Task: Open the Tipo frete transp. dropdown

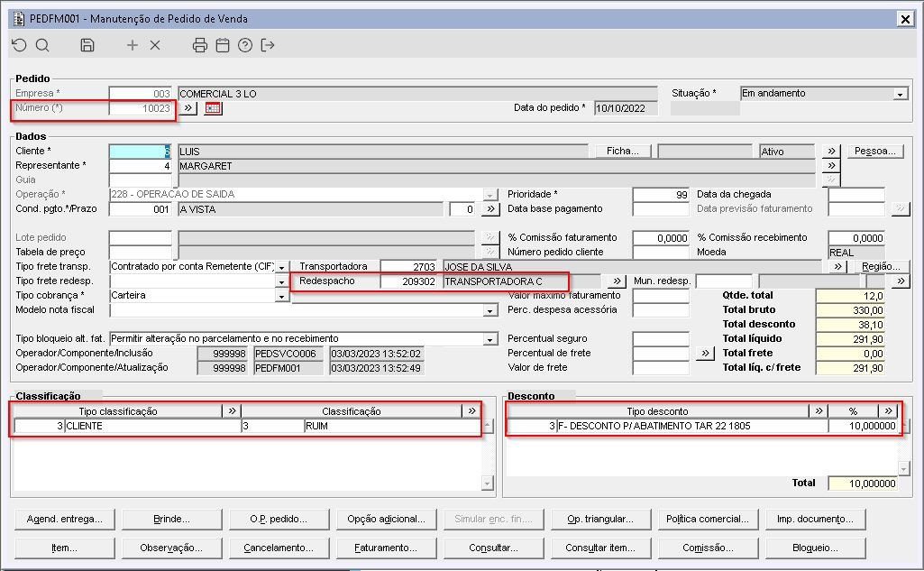Action: (x=282, y=267)
